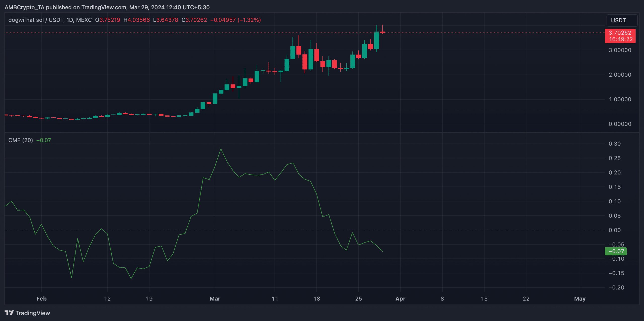Click the 0.10 CMF scale value
This screenshot has height=321, width=644.
click(615, 201)
